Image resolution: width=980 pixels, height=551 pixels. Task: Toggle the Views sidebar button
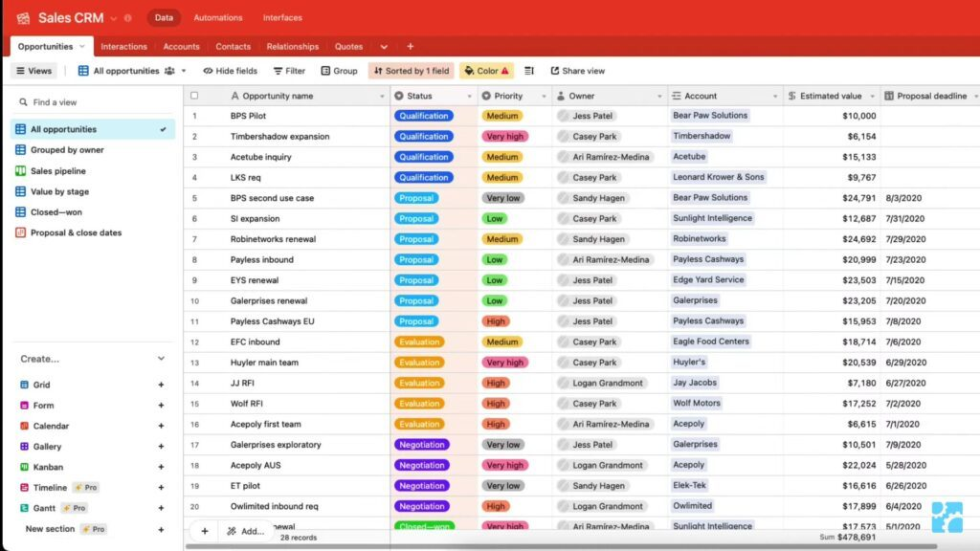[33, 71]
